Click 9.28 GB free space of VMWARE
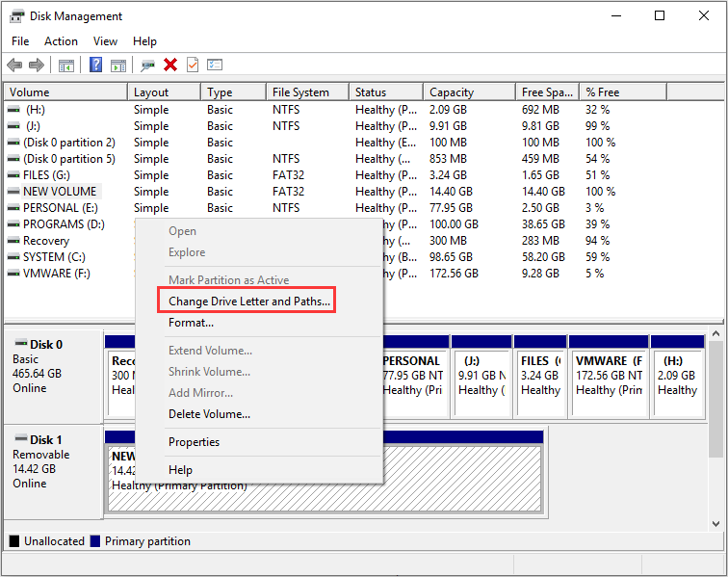728x577 pixels. tap(540, 274)
